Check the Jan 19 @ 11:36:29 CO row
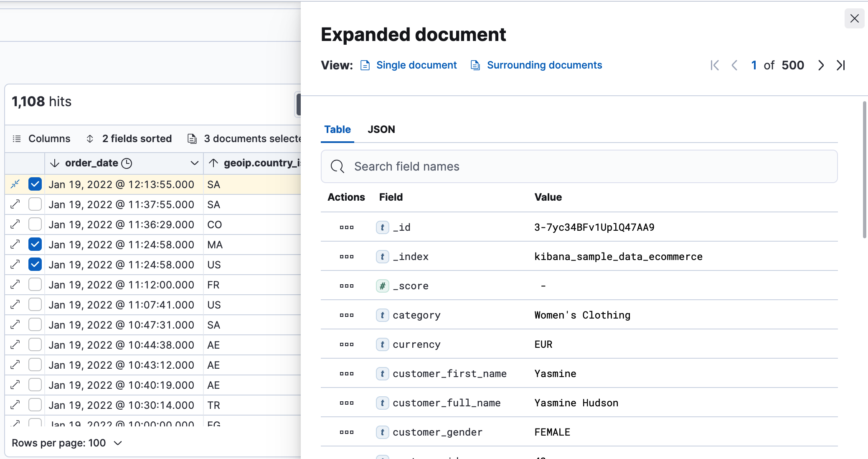Screen dimensions: 868x459 pyautogui.click(x=35, y=224)
